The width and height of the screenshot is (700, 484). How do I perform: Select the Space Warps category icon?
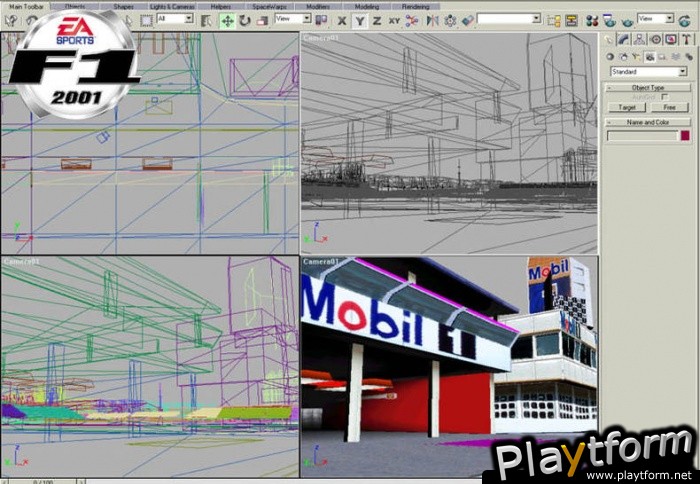(x=676, y=57)
